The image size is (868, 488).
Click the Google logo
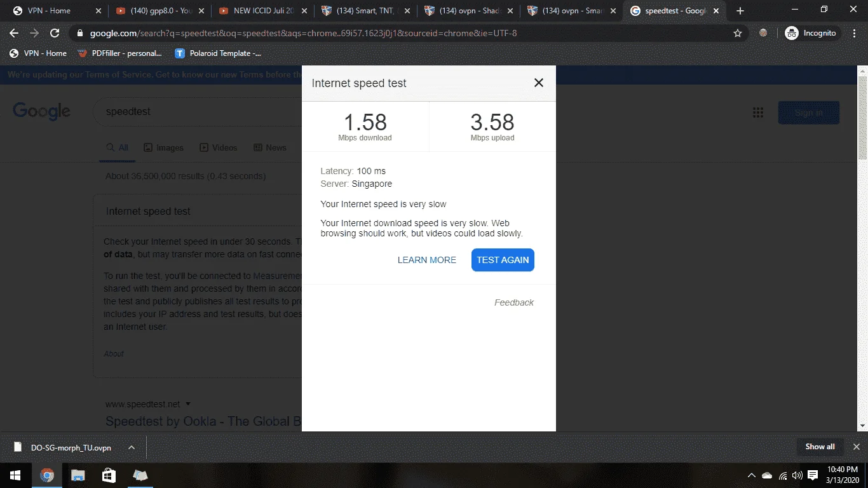coord(42,111)
